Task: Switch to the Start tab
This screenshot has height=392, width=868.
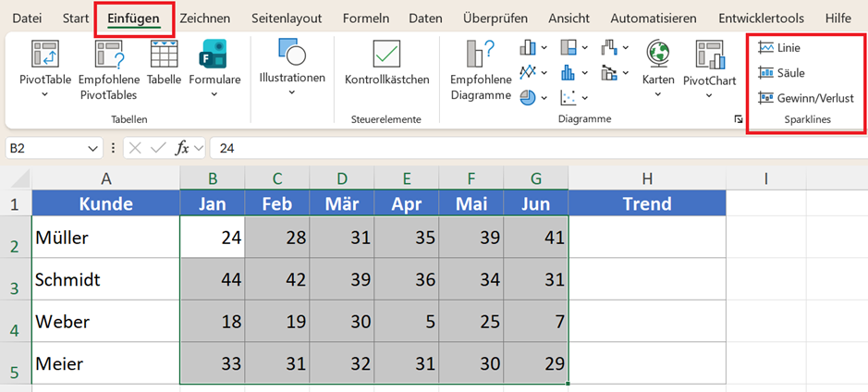Action: [75, 18]
